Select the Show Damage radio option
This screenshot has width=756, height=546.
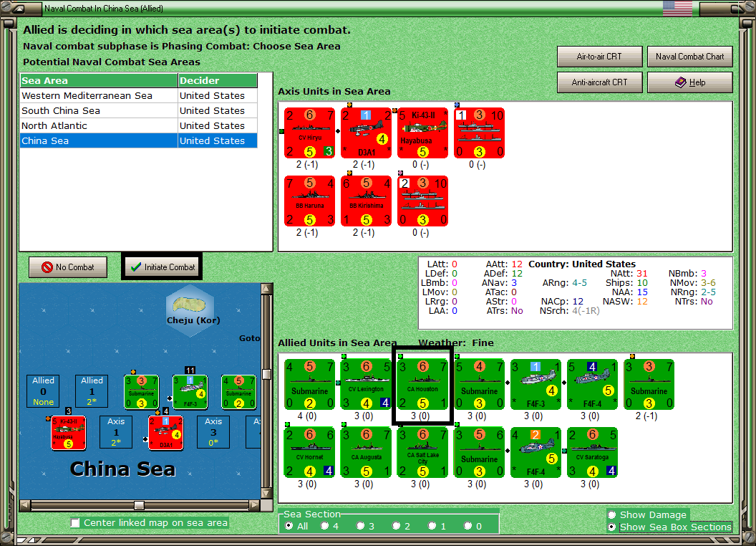(x=612, y=514)
